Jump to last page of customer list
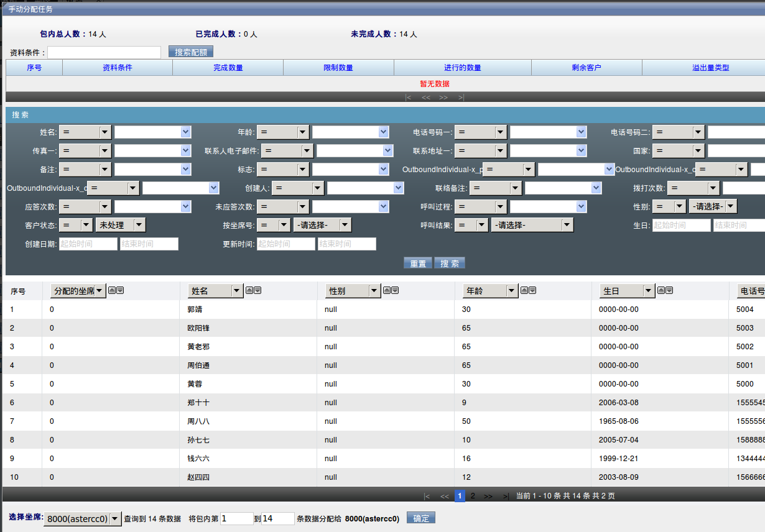This screenshot has width=765, height=532. click(x=506, y=496)
